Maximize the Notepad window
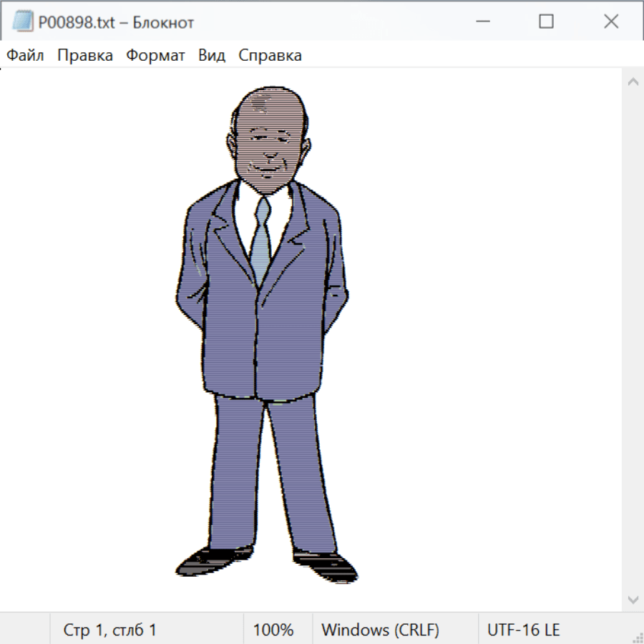The width and height of the screenshot is (644, 644). click(x=546, y=22)
